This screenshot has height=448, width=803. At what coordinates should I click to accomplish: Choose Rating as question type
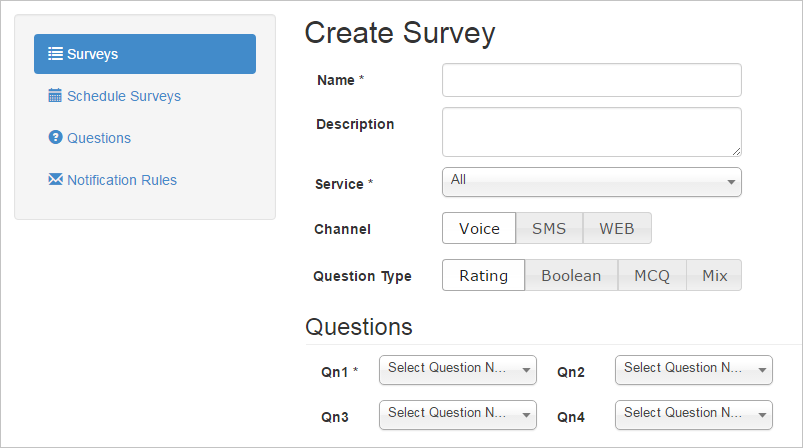pos(483,275)
